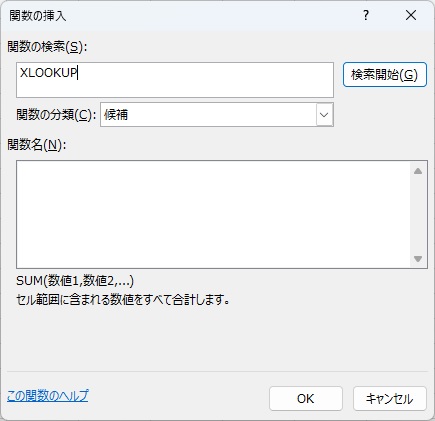The image size is (435, 421).
Task: Click the function list scrollbar track
Action: point(418,215)
